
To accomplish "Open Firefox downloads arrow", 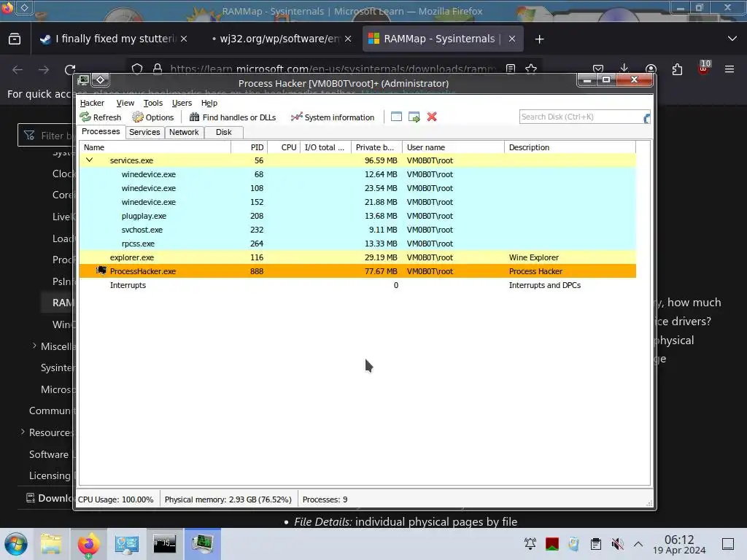I will pos(624,69).
